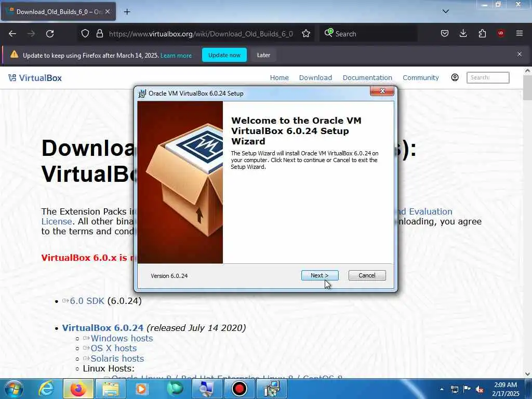This screenshot has width=532, height=399.
Task: Close the Firefox update notification bar
Action: 520,54
